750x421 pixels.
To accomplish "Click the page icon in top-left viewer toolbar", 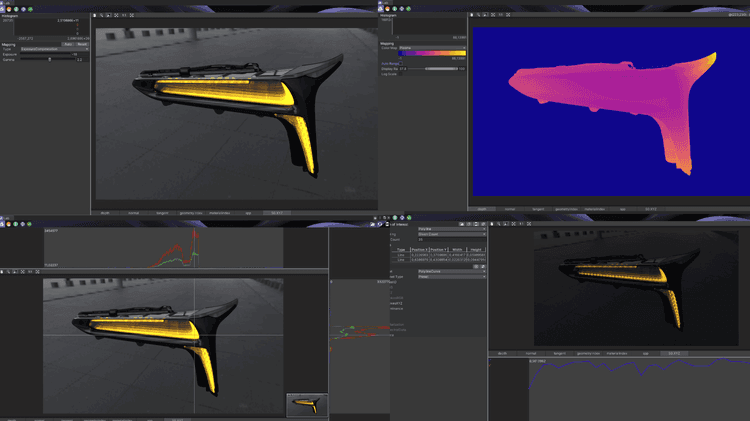I will click(95, 15).
